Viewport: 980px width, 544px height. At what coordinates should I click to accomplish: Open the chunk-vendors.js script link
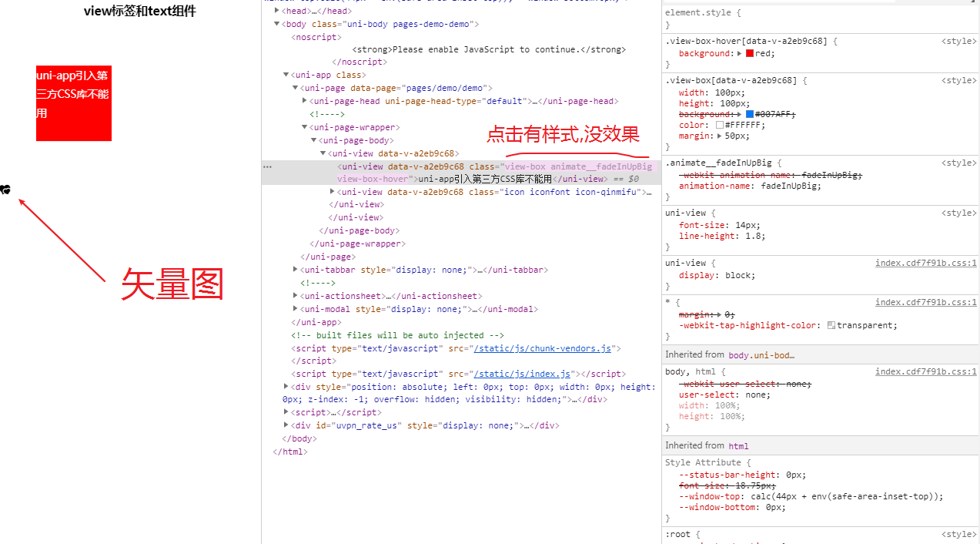tap(542, 348)
